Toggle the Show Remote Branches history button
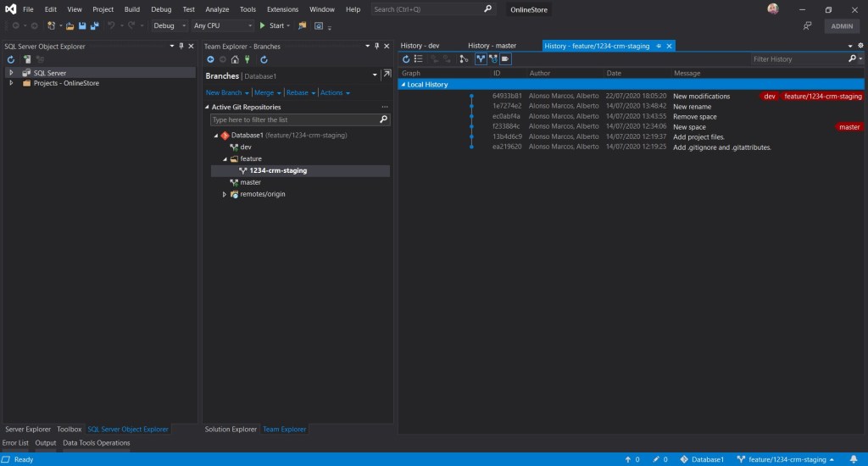Viewport: 868px width, 466px height. tap(492, 59)
